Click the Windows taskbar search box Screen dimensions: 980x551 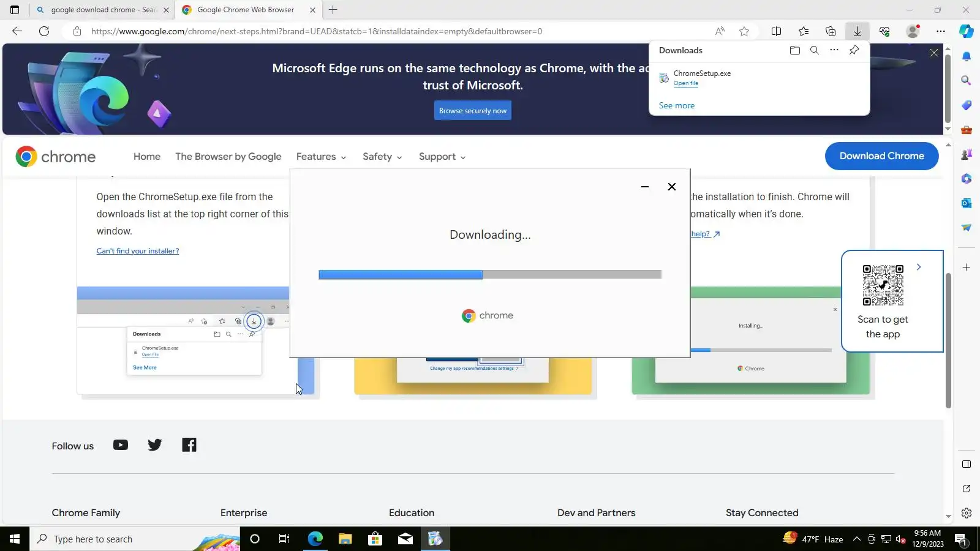(135, 539)
